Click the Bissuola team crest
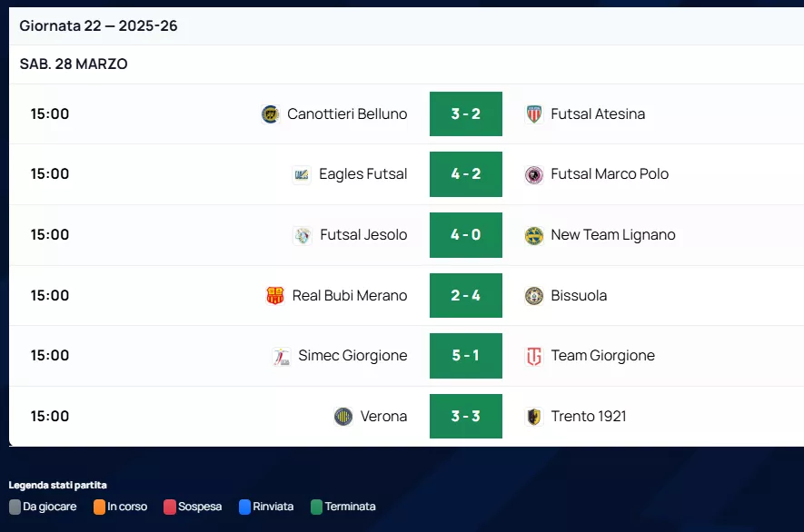 click(x=534, y=296)
